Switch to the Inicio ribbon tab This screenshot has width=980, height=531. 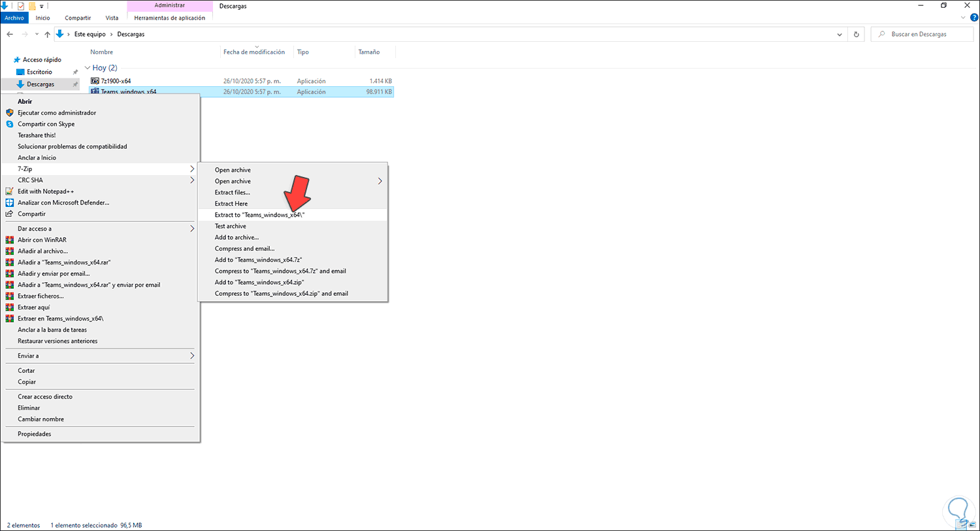(x=43, y=18)
